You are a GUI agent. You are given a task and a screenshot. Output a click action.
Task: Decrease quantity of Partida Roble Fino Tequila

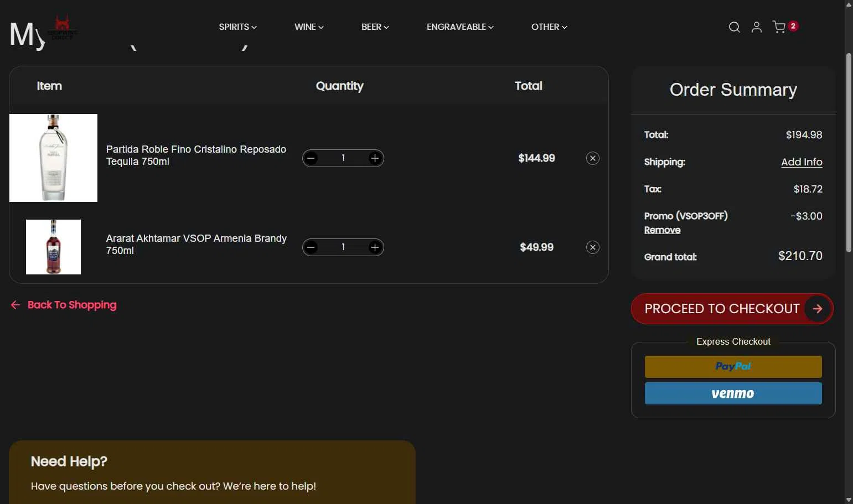[x=311, y=158]
